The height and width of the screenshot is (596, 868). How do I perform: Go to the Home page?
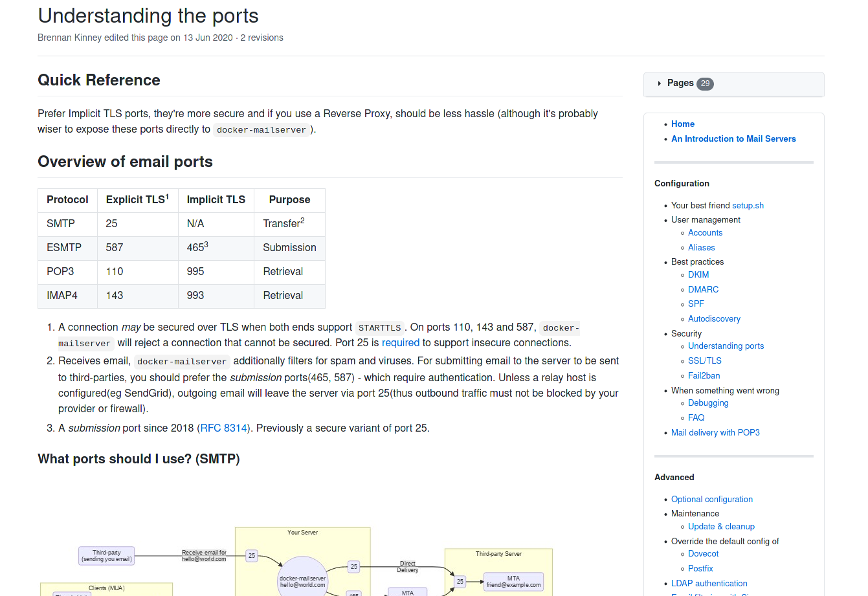click(682, 124)
